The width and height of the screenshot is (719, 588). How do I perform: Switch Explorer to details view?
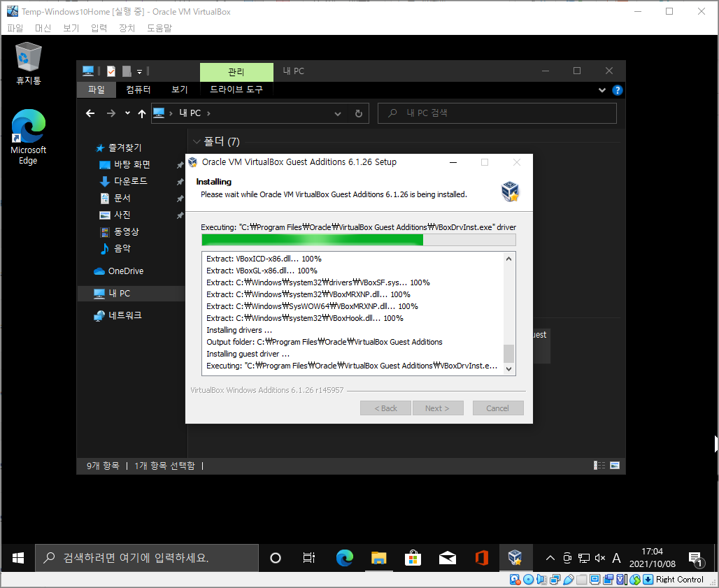599,466
